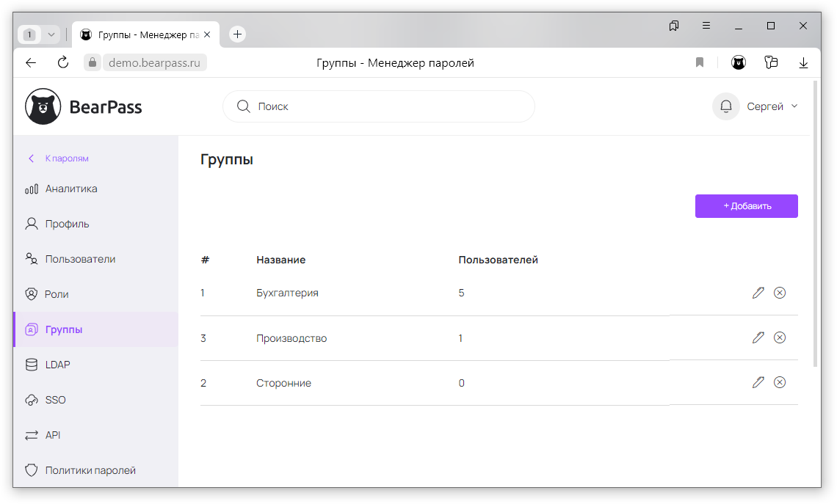Open Аналитика in the sidebar
Screen dimensions: 837x504
click(x=70, y=189)
